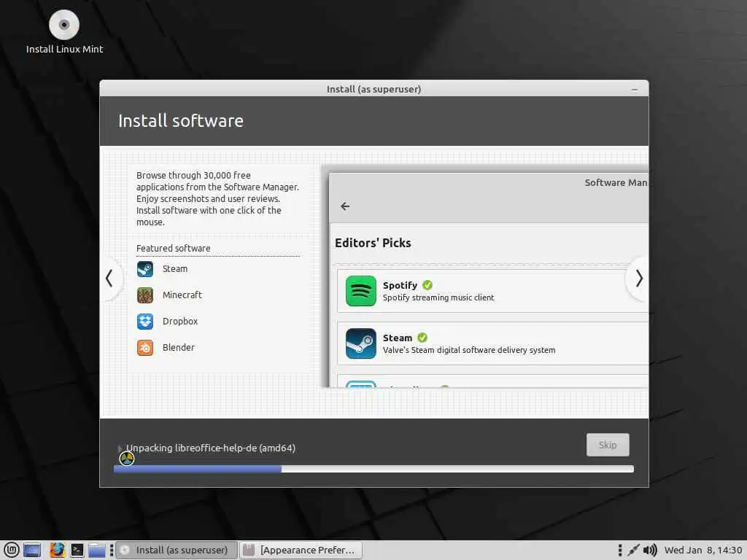Click the Editors' Picks heading

pos(373,243)
